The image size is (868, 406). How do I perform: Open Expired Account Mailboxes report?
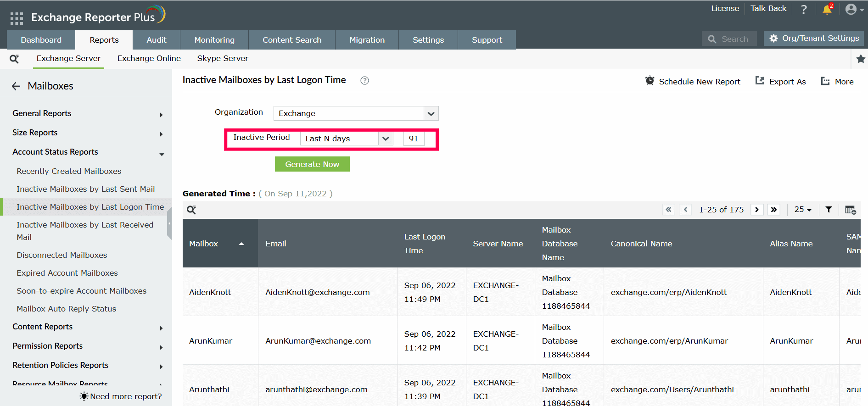click(x=67, y=273)
